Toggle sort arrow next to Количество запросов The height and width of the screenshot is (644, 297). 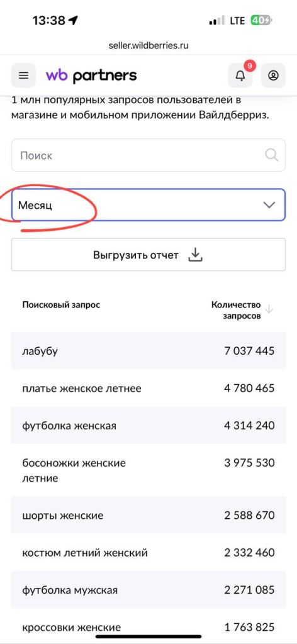pos(269,309)
